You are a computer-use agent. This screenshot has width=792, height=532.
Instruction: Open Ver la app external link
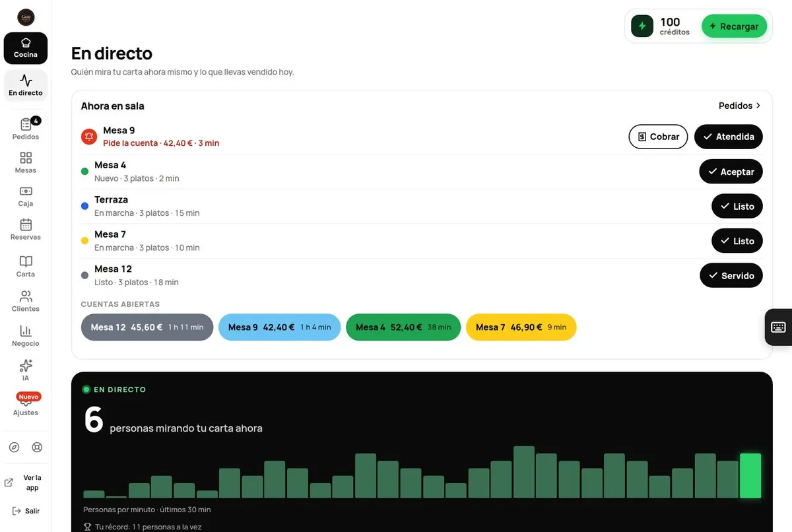(26, 482)
